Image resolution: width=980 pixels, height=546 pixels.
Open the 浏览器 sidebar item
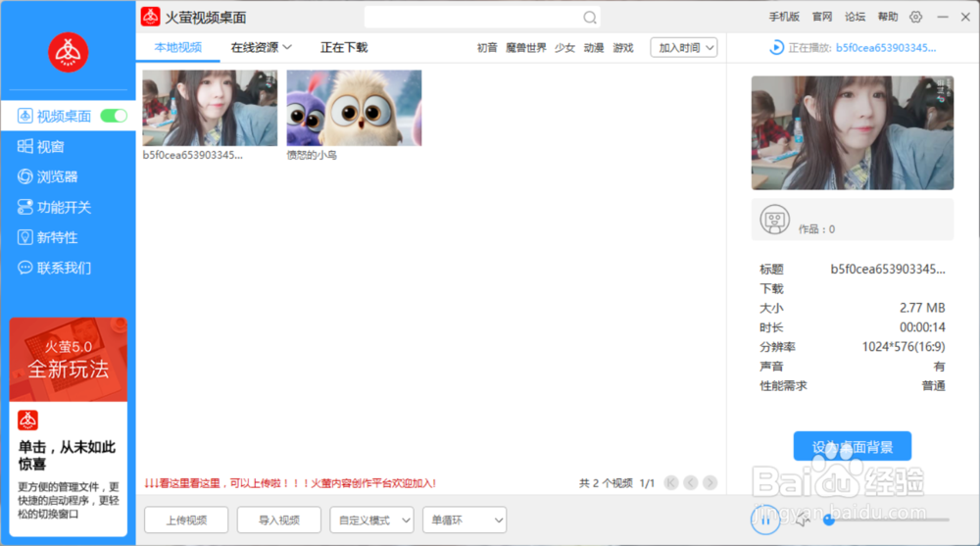[x=47, y=176]
